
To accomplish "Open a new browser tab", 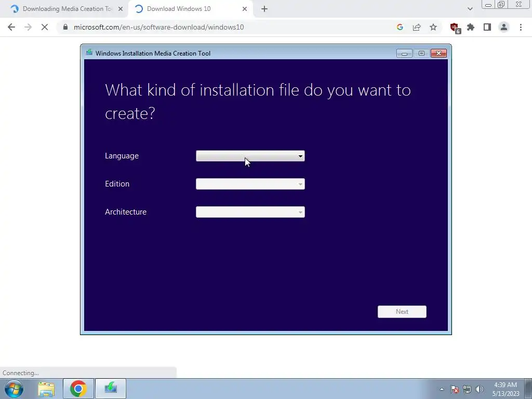I will (x=264, y=9).
